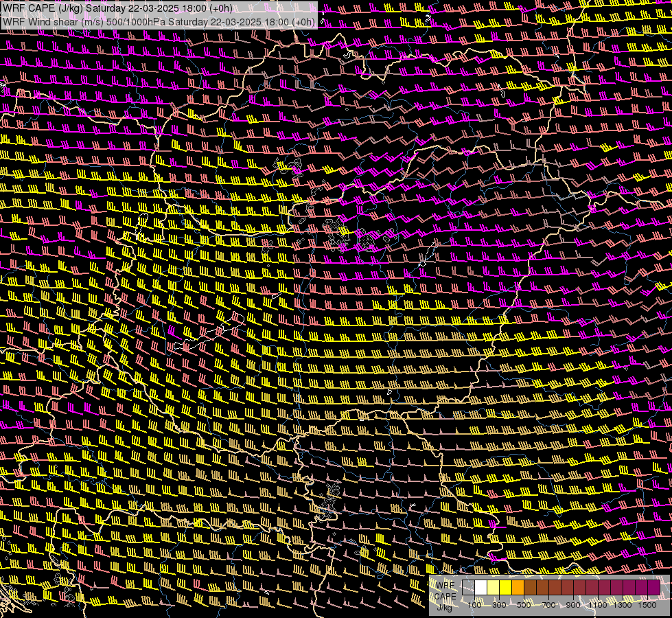Click the '1500' legend tick label
Viewport: 672px width, 618px height.
647,605
